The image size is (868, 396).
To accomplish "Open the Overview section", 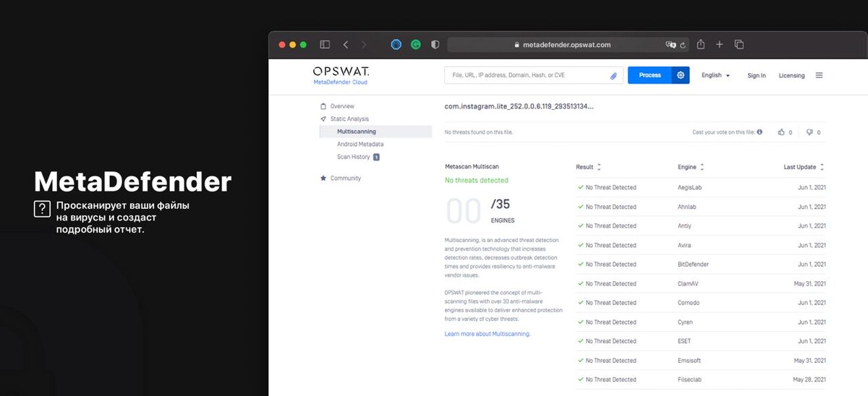I will click(342, 106).
